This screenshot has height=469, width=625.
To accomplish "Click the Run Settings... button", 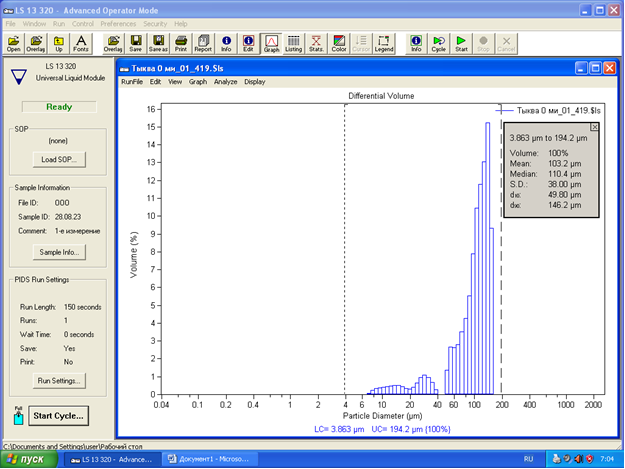I will 57,380.
